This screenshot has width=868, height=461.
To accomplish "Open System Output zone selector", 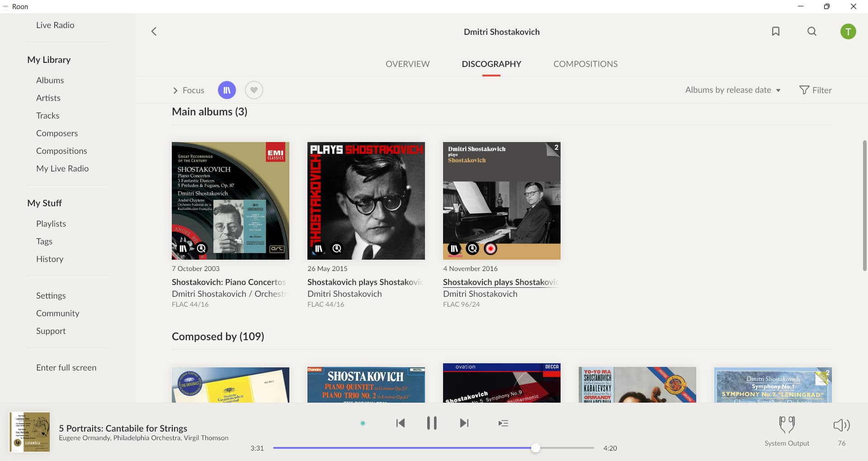I will coord(787,432).
